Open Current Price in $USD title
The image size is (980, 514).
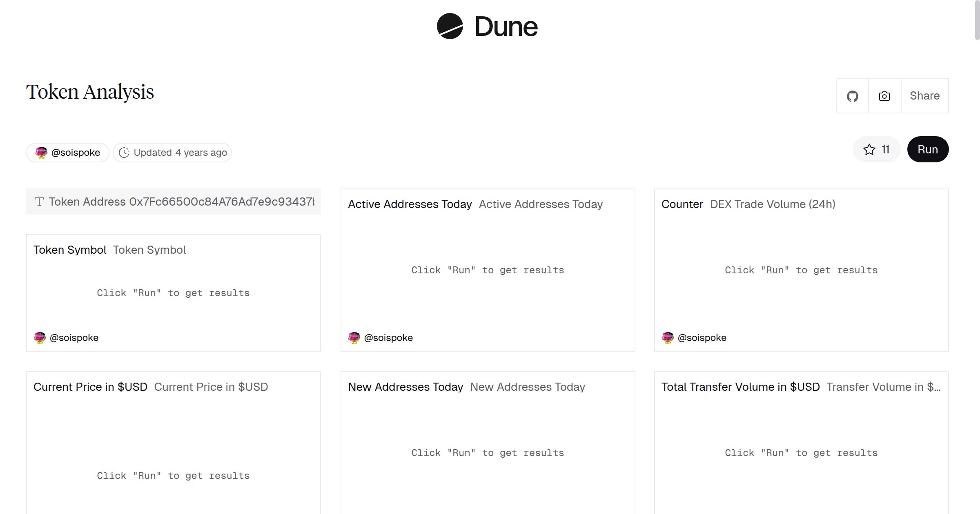tap(90, 387)
